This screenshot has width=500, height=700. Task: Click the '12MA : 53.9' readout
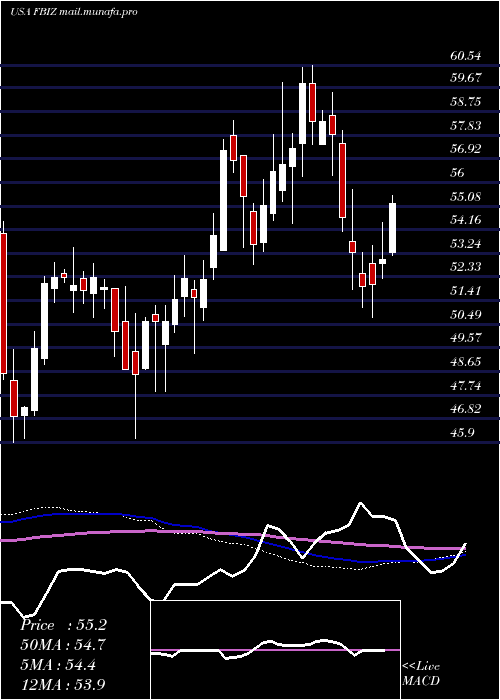point(63,684)
